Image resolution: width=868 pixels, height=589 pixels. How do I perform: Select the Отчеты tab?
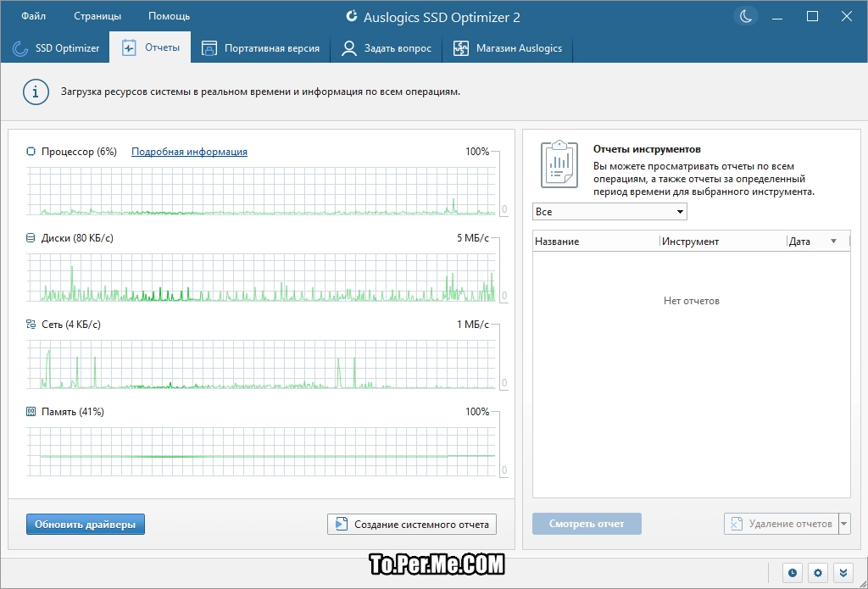[x=150, y=47]
